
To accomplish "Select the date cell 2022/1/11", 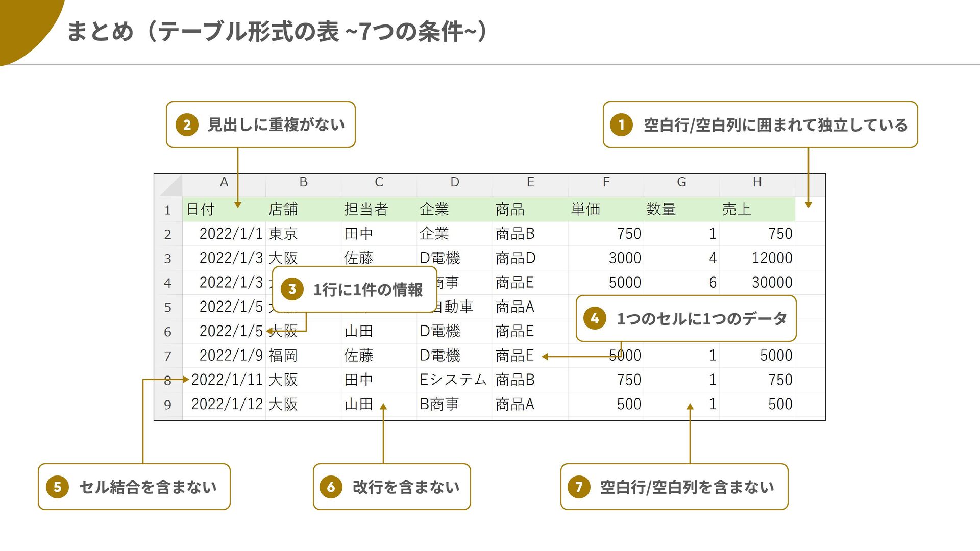I will pos(224,380).
